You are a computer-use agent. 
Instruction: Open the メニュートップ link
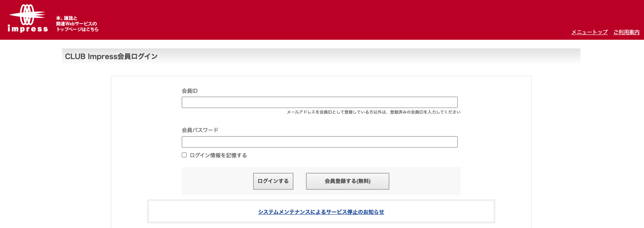click(x=589, y=32)
